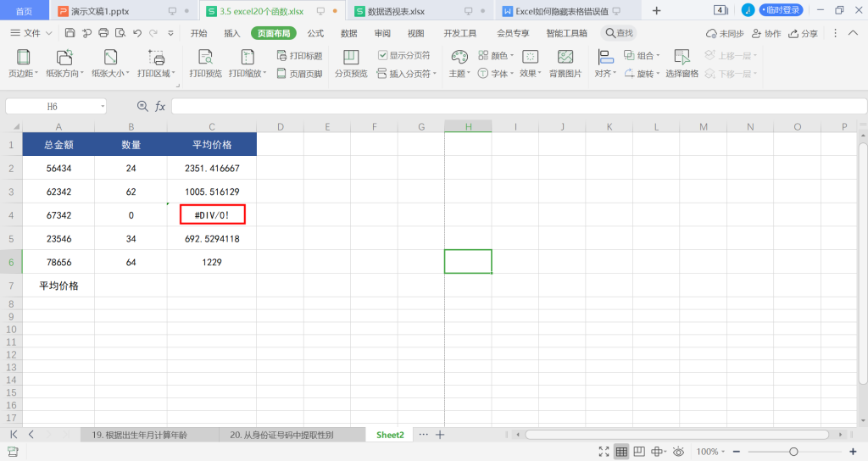Open the 公式 ribbon tab
The image size is (868, 461).
click(315, 33)
